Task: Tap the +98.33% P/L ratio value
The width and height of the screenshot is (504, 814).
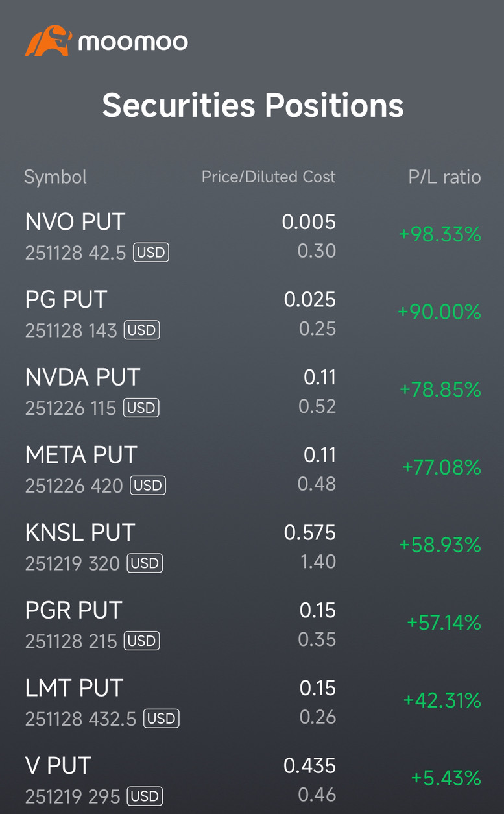Action: click(440, 234)
